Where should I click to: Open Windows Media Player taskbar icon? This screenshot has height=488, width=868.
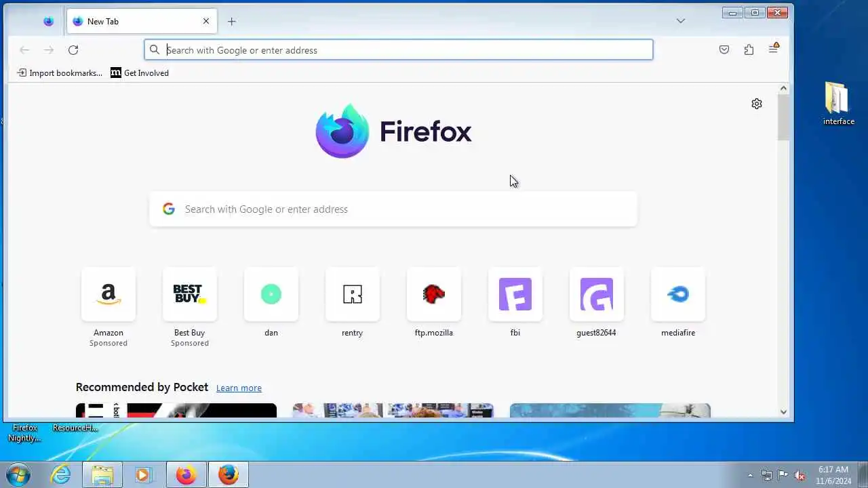pyautogui.click(x=143, y=474)
